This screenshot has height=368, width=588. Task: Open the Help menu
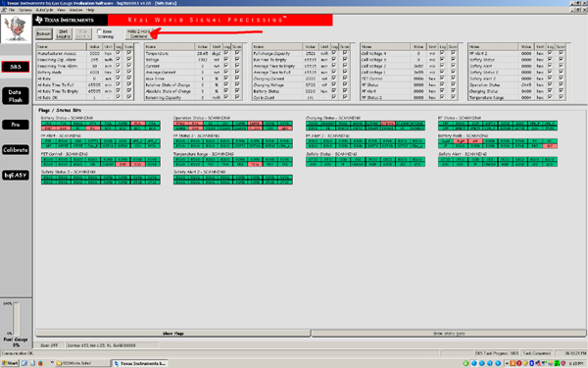pos(90,10)
